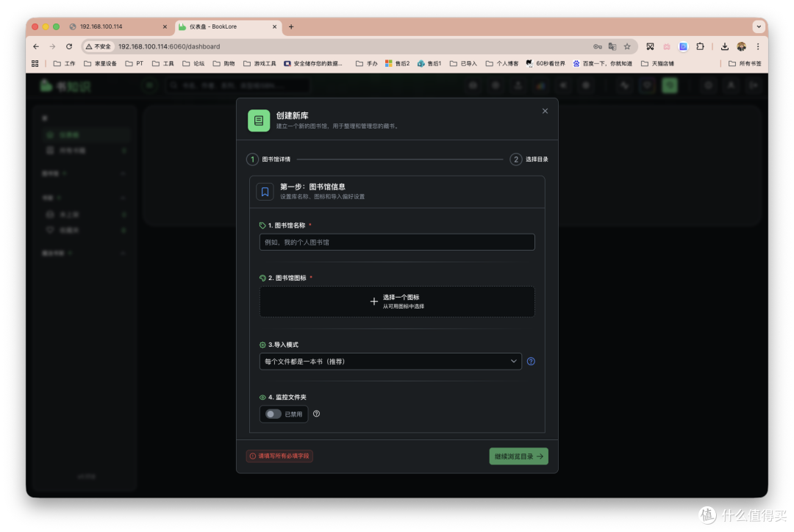Click the pink extension icon in toolbar
Image resolution: width=794 pixels, height=532 pixels.
click(x=666, y=46)
